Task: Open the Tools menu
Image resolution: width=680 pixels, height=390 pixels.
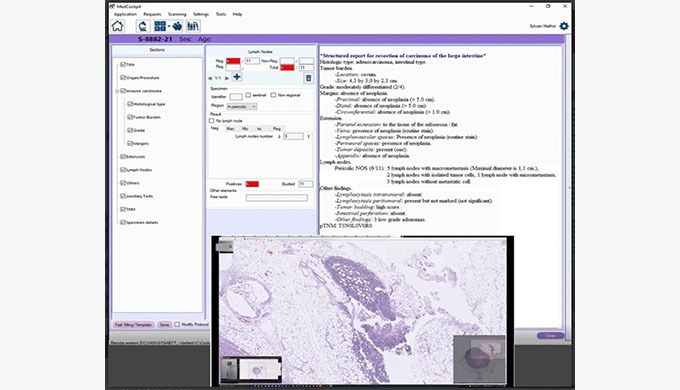Action: pyautogui.click(x=221, y=14)
